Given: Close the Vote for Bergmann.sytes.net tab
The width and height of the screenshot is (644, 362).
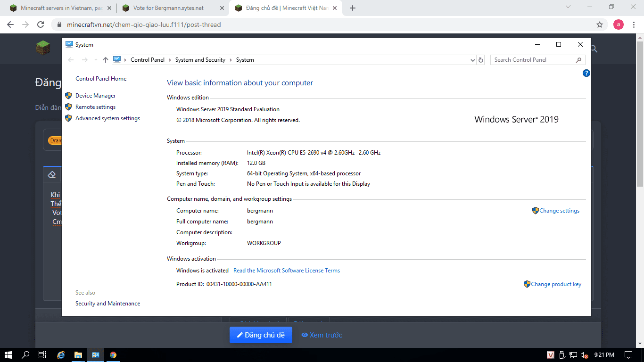Looking at the screenshot, I should point(222,8).
